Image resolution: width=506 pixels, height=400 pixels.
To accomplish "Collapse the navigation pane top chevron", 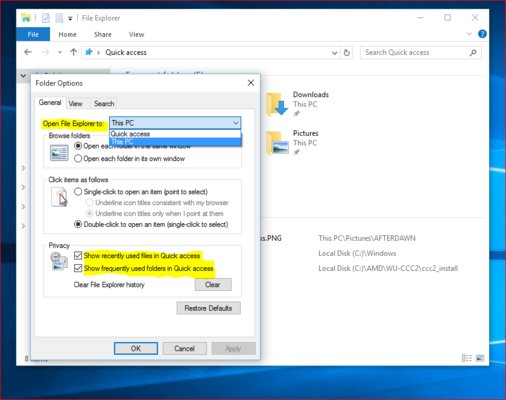I will (23, 76).
